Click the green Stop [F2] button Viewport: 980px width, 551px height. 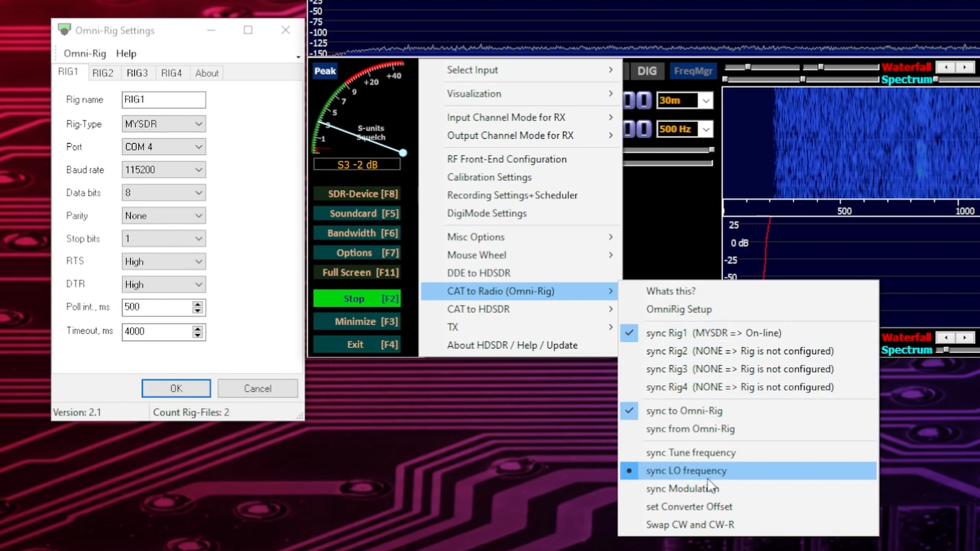coord(357,299)
